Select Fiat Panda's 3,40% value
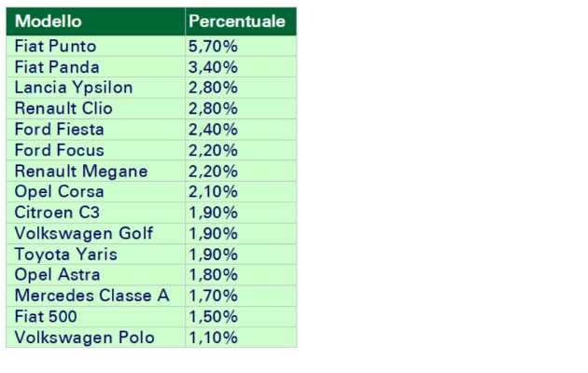 pos(240,67)
